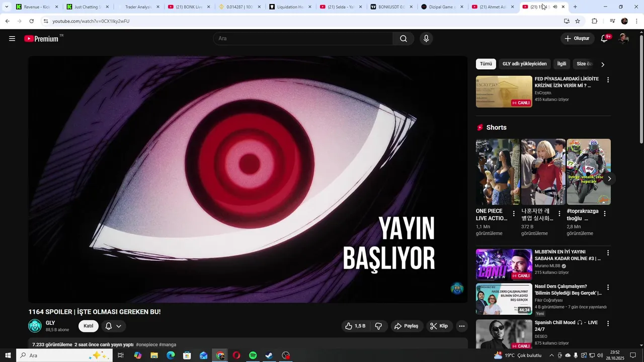Select the İlgili filter chip
Viewport: 644px width, 362px height.
tap(561, 64)
